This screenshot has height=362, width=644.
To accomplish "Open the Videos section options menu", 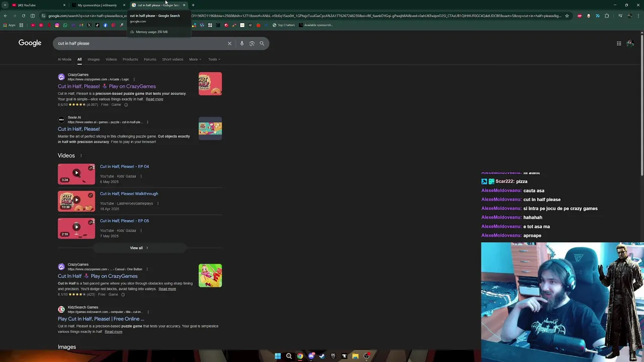I will 80,156.
